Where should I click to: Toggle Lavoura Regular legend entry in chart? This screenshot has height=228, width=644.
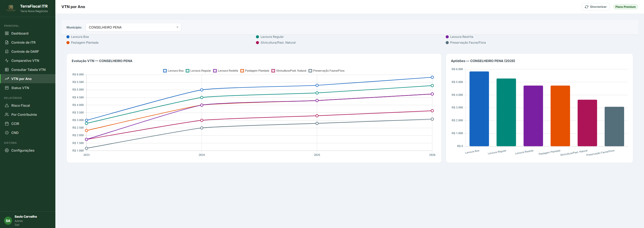coord(198,71)
